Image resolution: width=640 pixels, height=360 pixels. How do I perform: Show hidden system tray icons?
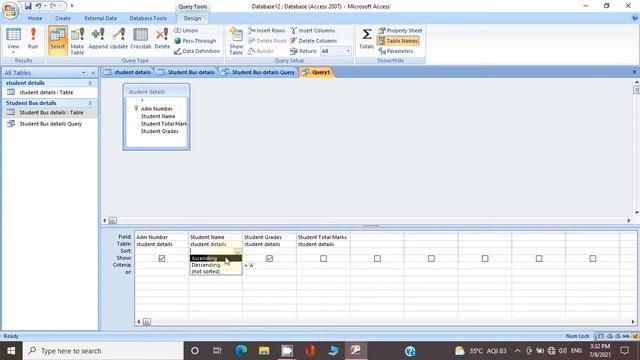pyautogui.click(x=518, y=351)
